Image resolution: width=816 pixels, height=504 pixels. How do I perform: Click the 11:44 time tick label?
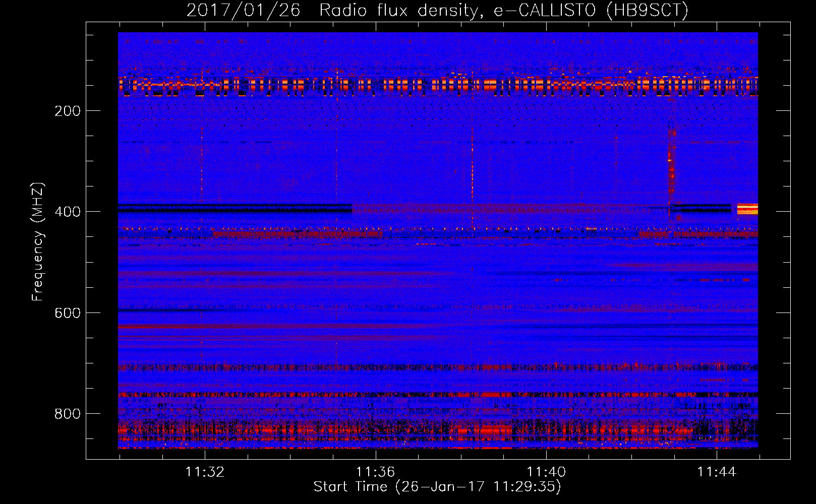pos(717,472)
